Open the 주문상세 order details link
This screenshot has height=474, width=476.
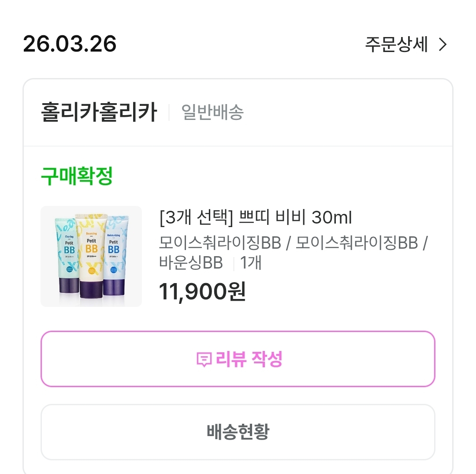pyautogui.click(x=396, y=45)
